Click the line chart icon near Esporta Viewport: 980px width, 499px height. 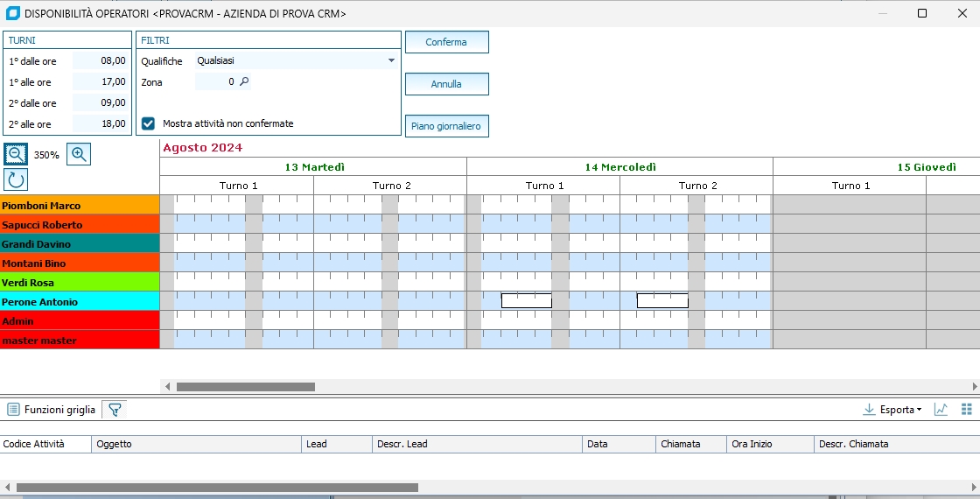coord(941,409)
